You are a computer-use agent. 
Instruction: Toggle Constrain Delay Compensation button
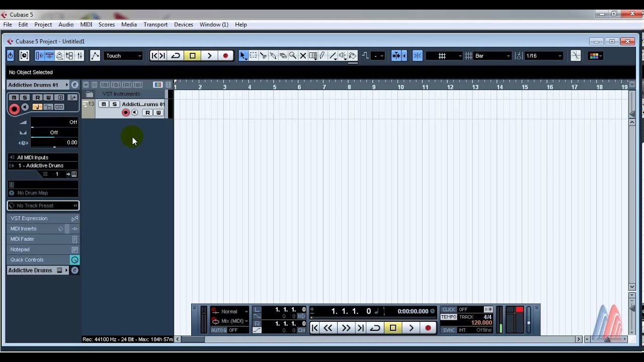tap(24, 56)
